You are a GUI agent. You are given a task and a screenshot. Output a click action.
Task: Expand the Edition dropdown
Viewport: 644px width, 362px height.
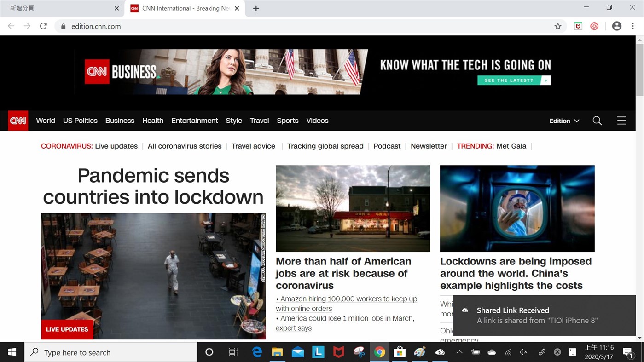[x=564, y=121]
